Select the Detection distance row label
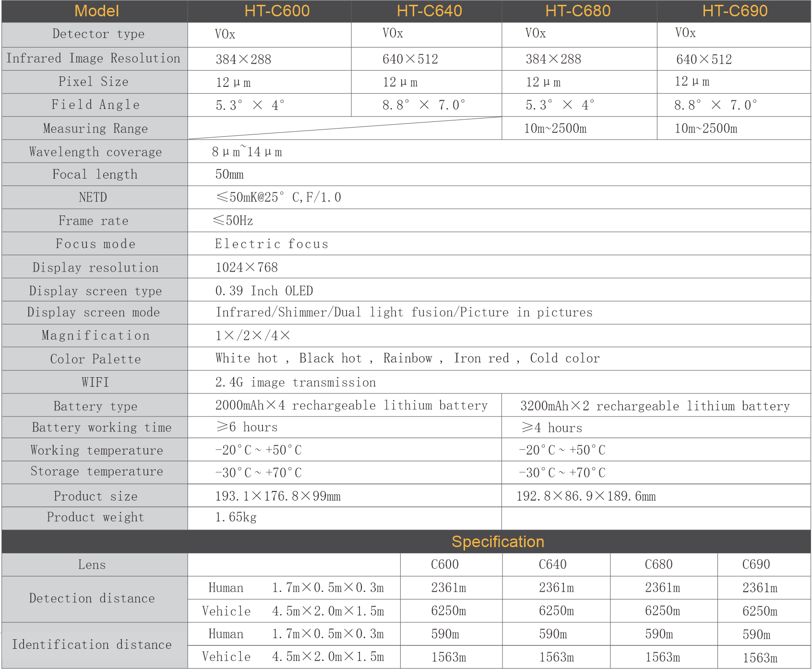Viewport: 812px width, 669px height. 92,598
